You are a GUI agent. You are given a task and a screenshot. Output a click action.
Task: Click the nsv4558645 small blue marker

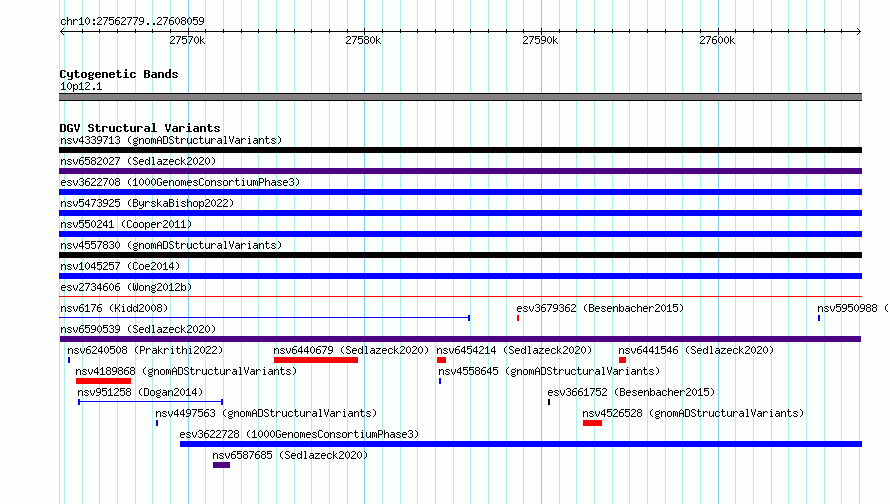pos(440,381)
